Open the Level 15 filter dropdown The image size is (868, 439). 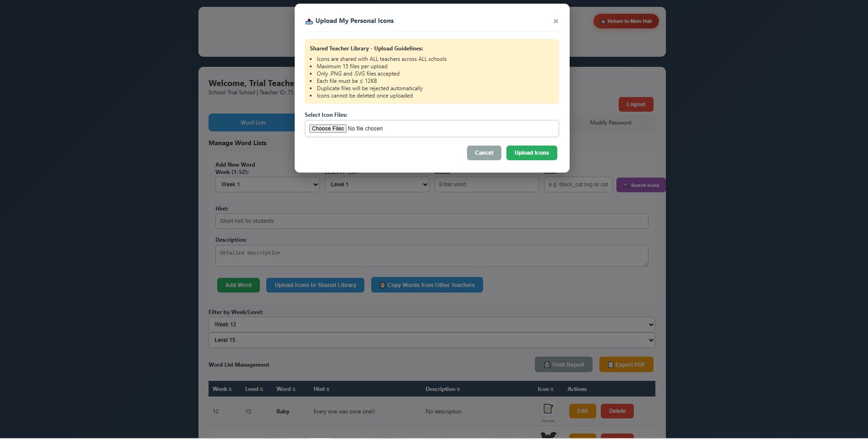pyautogui.click(x=431, y=340)
